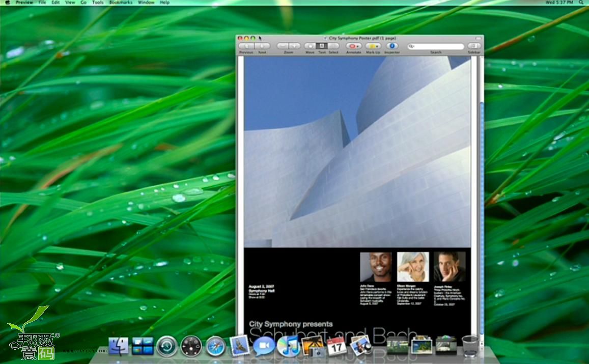Click the Search field in Preview toolbar
The image size is (589, 364).
click(x=436, y=46)
